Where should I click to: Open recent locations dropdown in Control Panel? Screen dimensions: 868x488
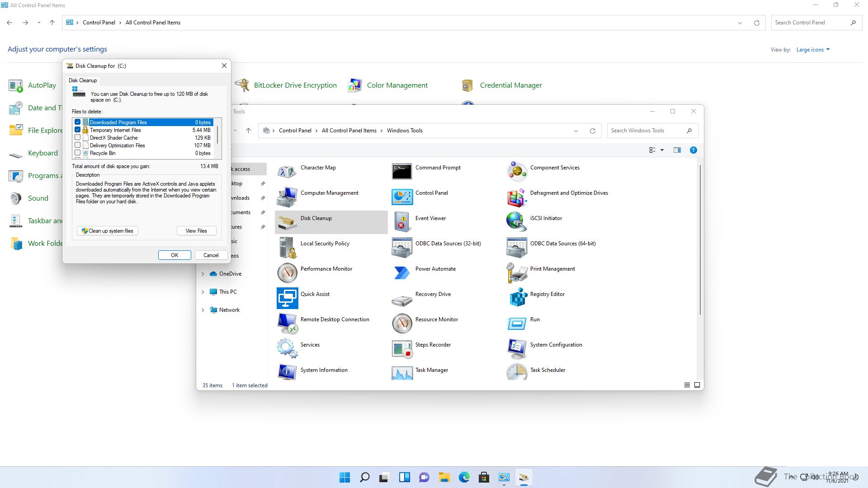click(x=39, y=23)
